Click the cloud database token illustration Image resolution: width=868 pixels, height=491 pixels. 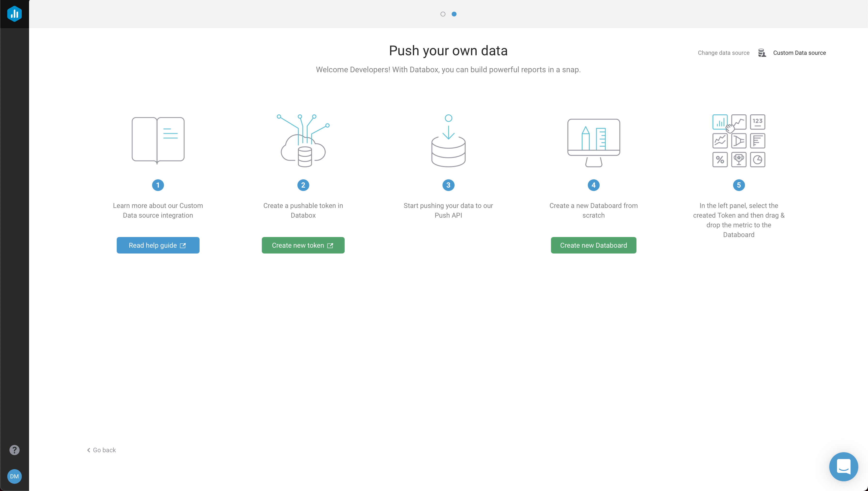click(303, 140)
